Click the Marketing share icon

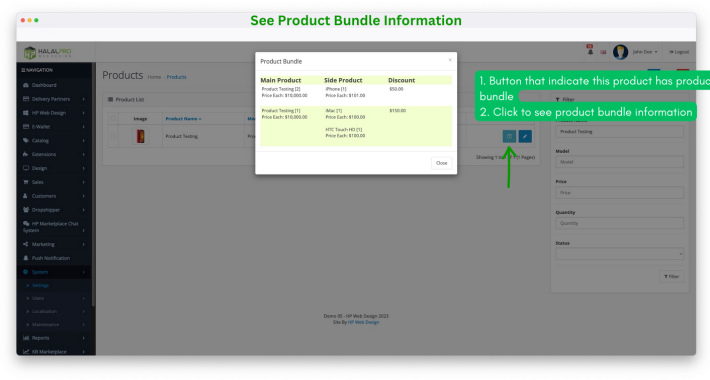[26, 244]
